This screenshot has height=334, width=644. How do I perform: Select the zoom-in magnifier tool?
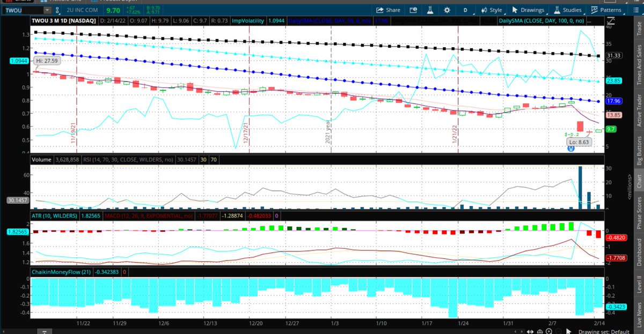point(549,331)
